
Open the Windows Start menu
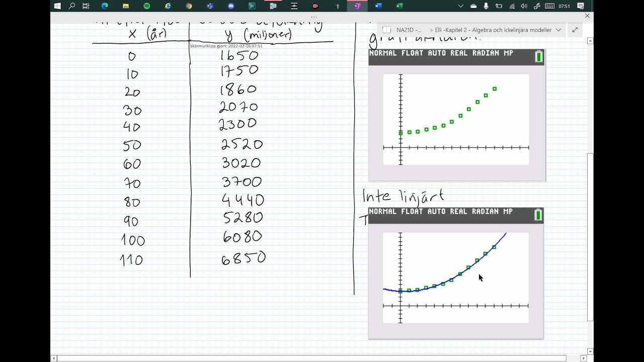57,6
